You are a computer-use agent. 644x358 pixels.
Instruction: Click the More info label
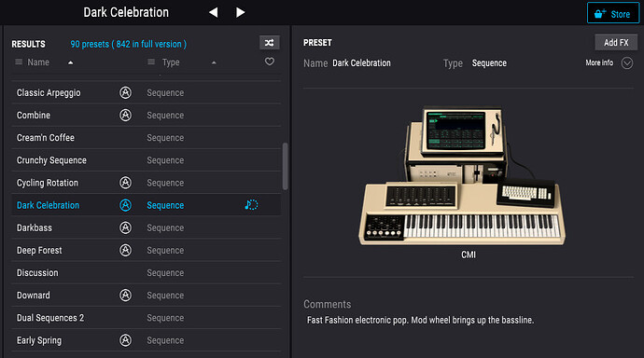(x=599, y=62)
